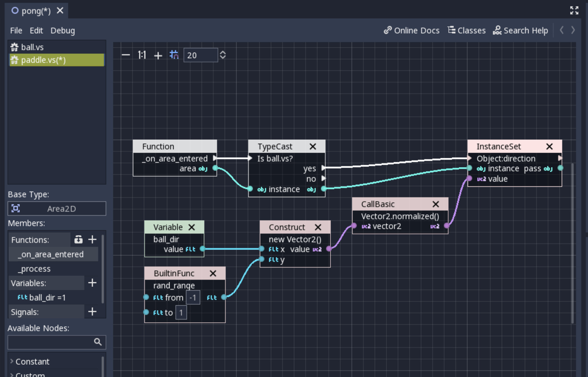Toggle distraction-free fullscreen mode icon

click(574, 10)
